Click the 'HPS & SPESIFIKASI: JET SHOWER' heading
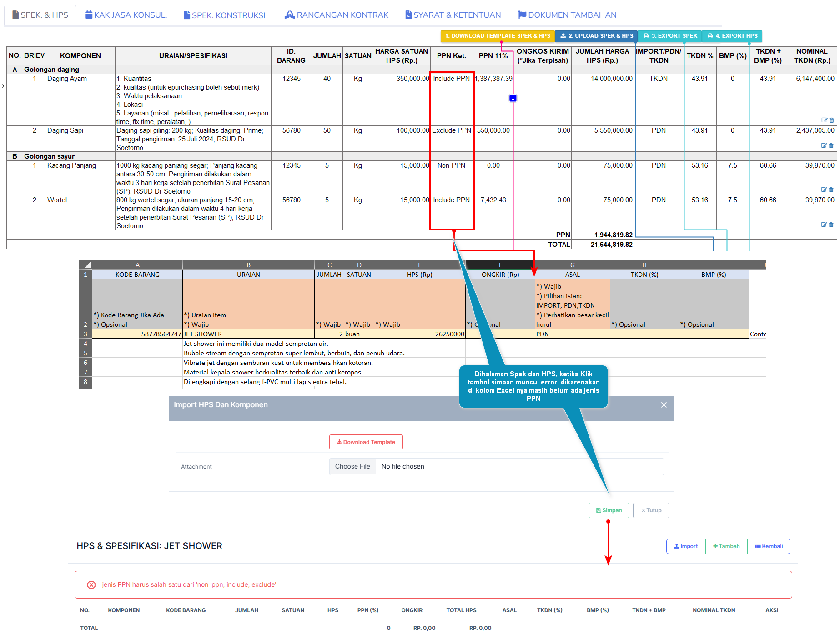 coord(150,546)
